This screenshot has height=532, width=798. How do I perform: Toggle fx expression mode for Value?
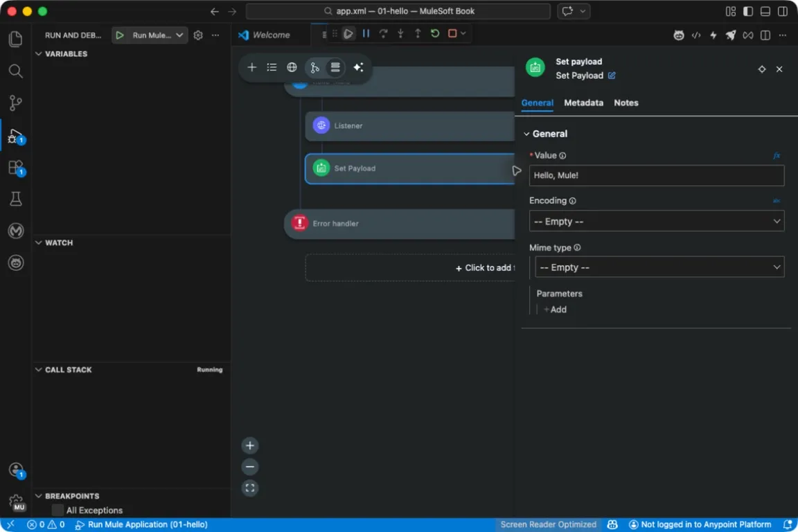click(x=777, y=156)
